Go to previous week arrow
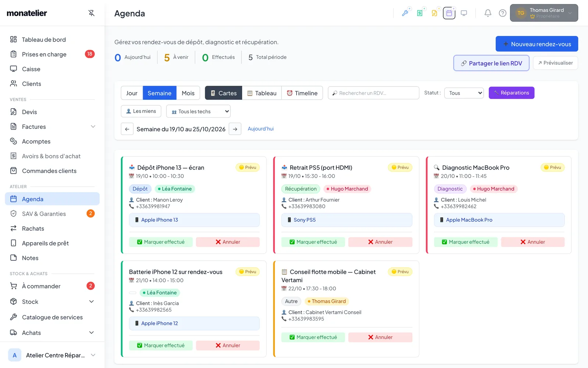The image size is (588, 368). click(127, 129)
